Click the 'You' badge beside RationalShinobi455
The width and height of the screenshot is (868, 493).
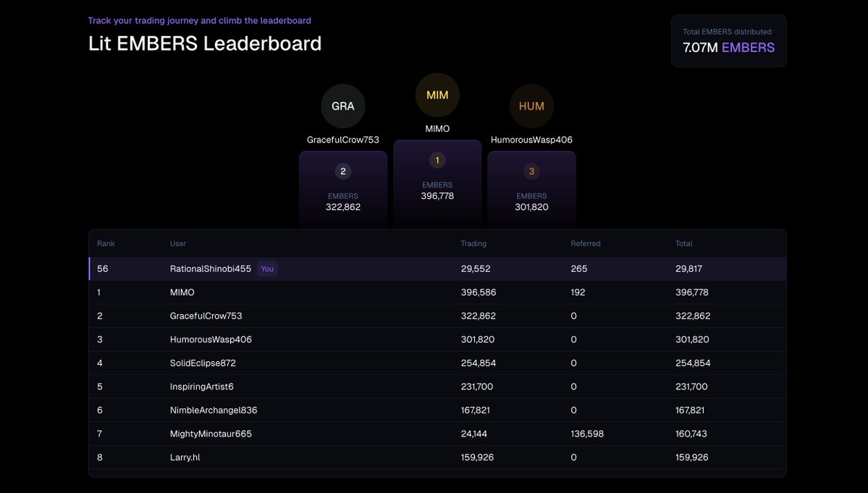pos(267,269)
